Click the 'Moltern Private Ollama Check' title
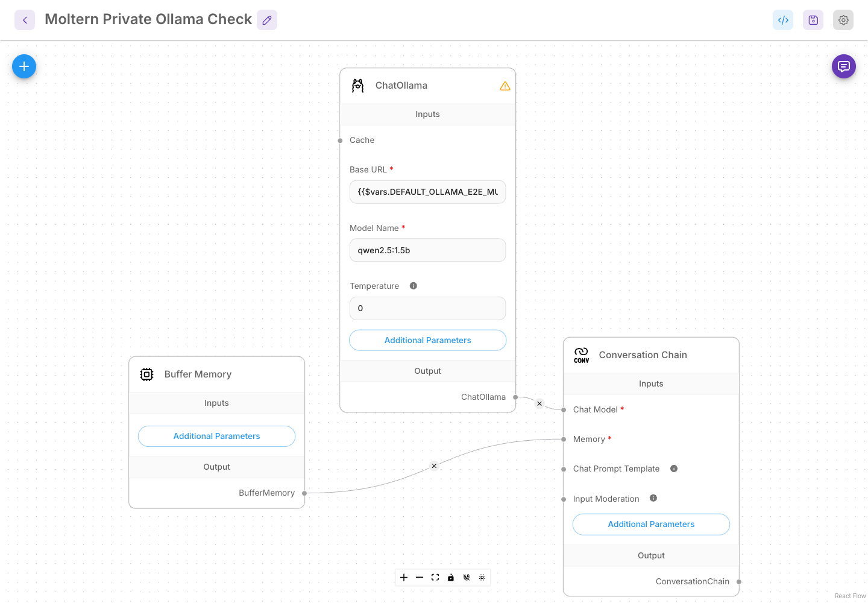 [148, 19]
